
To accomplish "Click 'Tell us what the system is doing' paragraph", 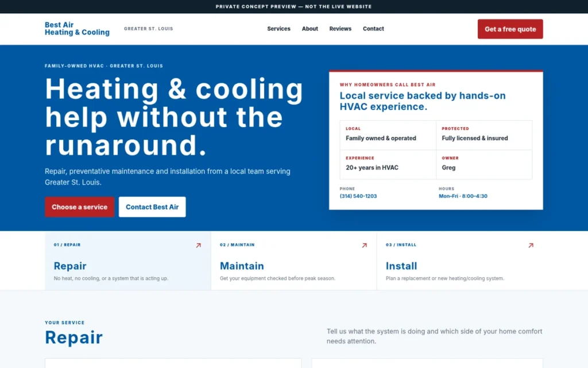I will pyautogui.click(x=434, y=336).
